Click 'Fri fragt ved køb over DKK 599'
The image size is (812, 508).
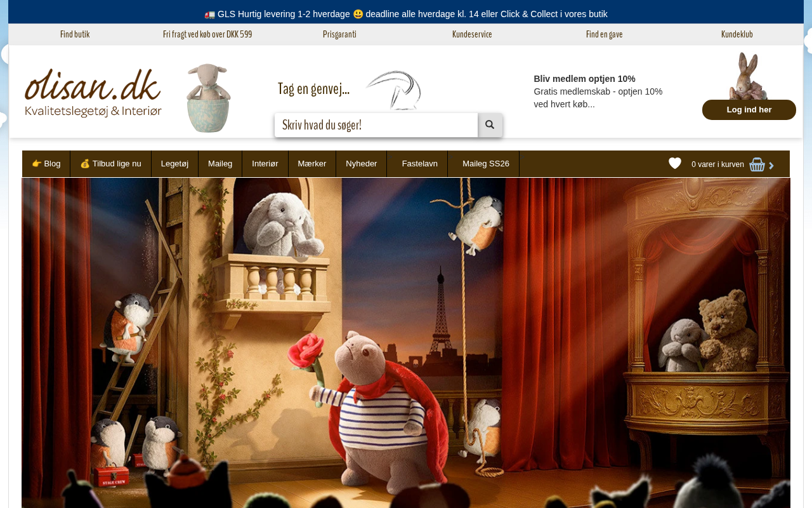[x=207, y=34]
